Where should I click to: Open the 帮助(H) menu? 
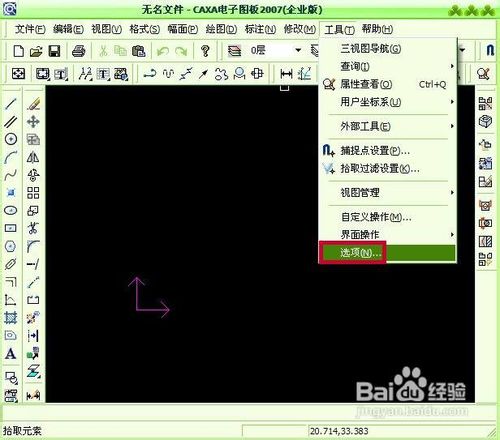tap(377, 29)
